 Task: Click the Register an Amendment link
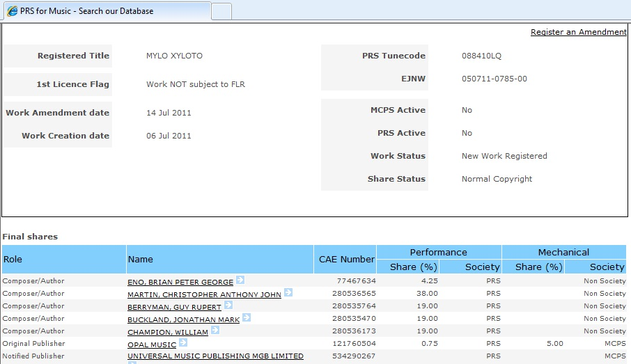pos(578,32)
